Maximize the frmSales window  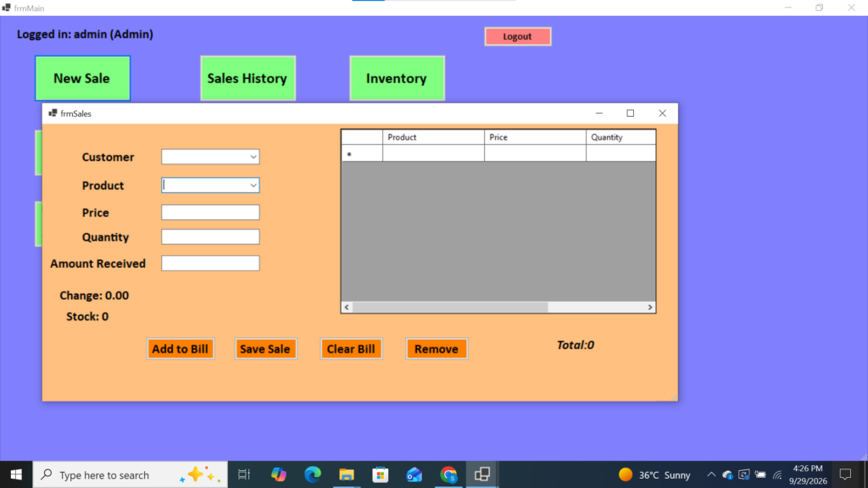(x=631, y=114)
